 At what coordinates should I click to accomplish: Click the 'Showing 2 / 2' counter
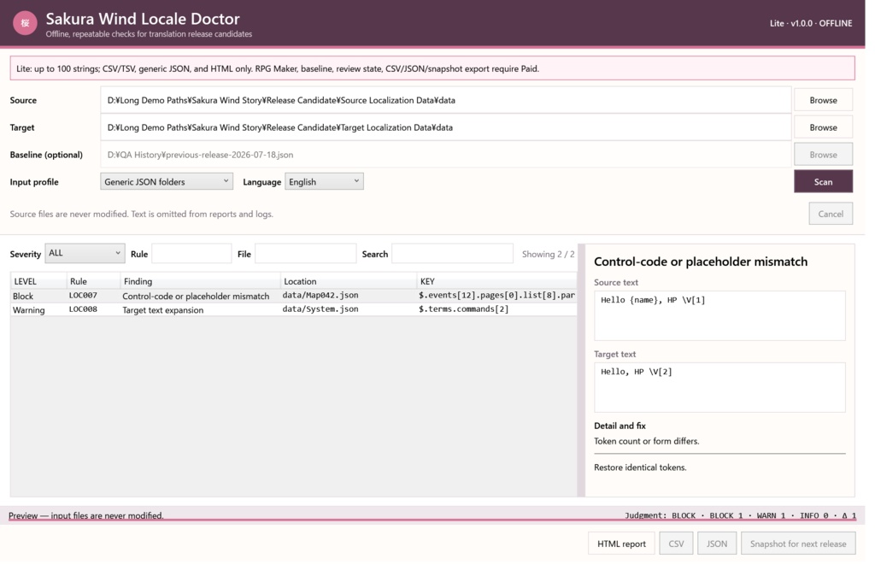pyautogui.click(x=548, y=254)
